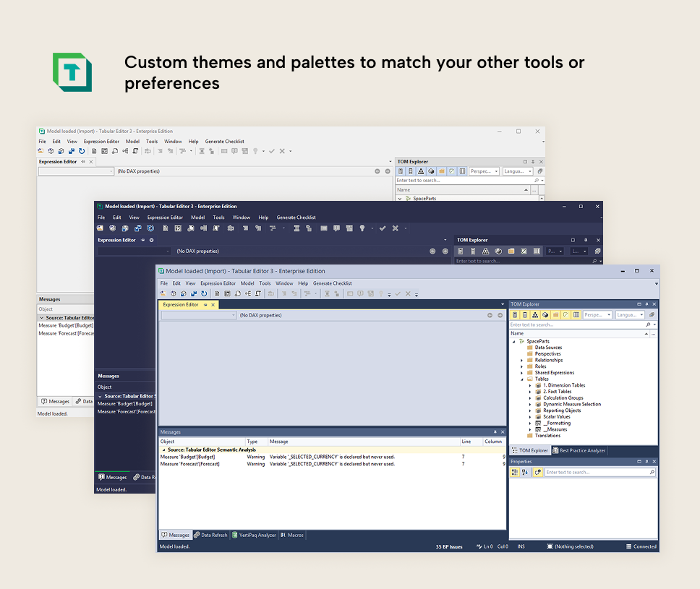
Task: Toggle the hierarchies filter in TOM Explorer toolbar
Action: click(535, 314)
